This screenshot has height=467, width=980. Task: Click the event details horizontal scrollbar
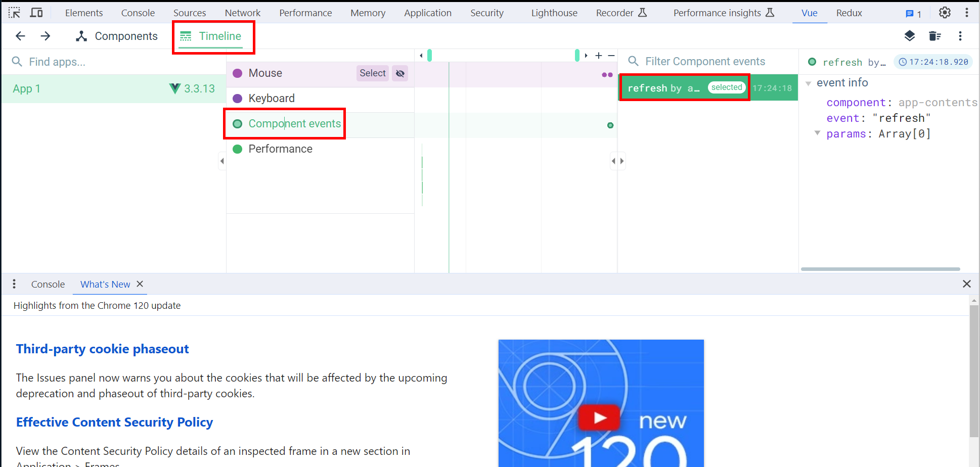[x=880, y=269]
